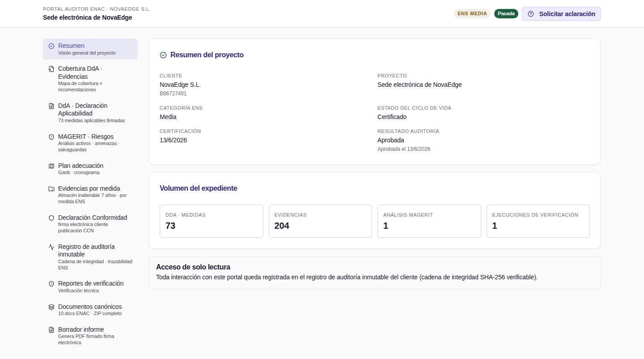Click the Plan adecuación map icon
Screen dimensions: 644x359
tap(51, 166)
